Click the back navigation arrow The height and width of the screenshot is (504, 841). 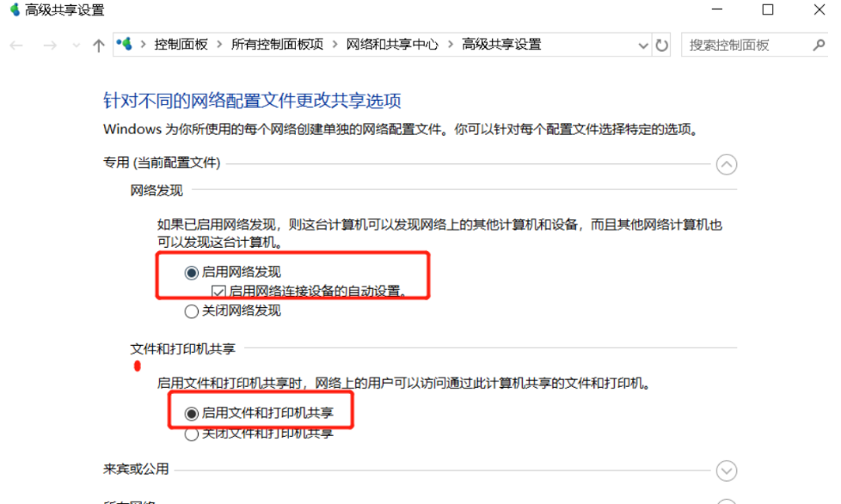(x=15, y=44)
